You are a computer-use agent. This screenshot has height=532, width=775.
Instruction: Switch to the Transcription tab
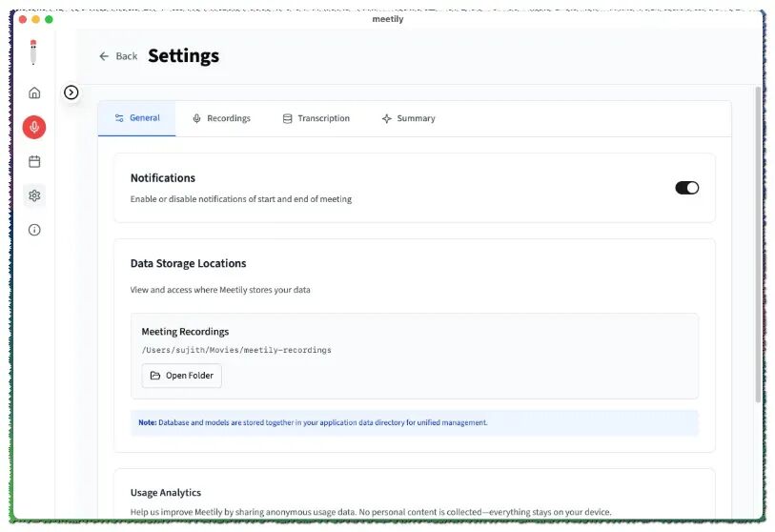click(316, 118)
